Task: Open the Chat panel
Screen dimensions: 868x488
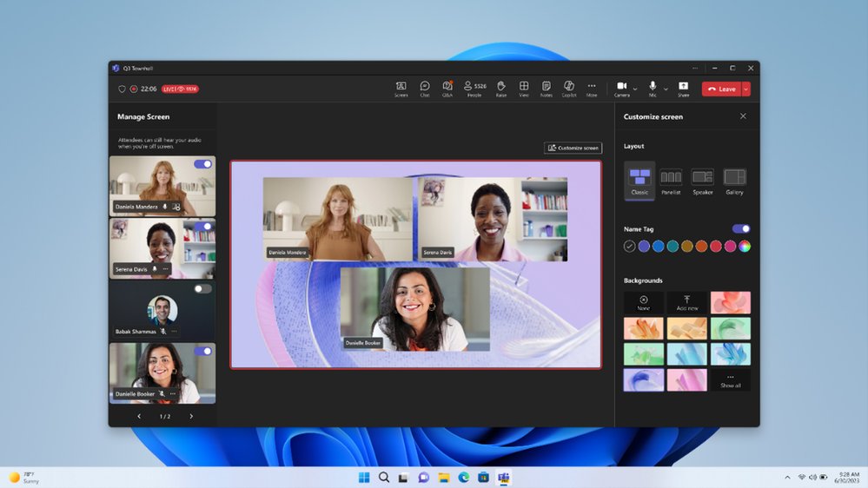Action: click(425, 88)
